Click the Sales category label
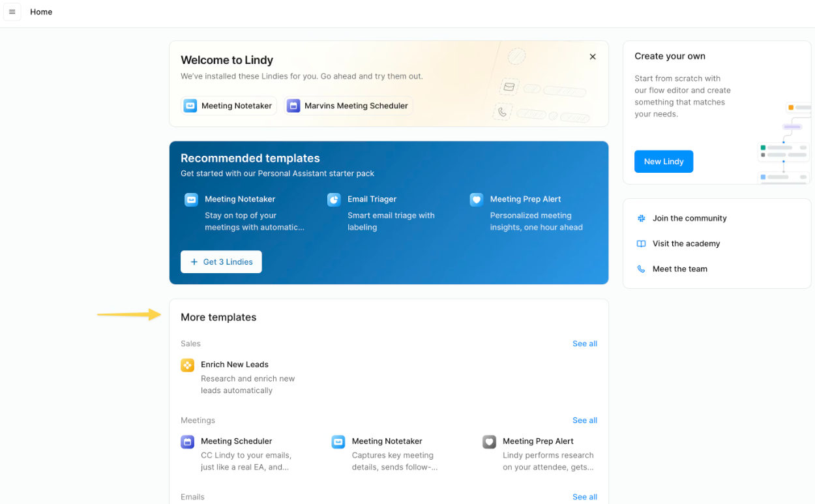 pos(190,344)
